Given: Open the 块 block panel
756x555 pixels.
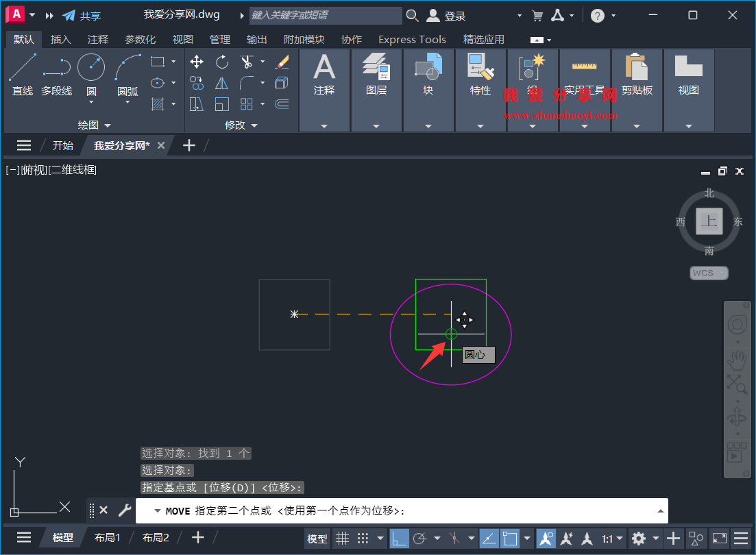Looking at the screenshot, I should point(428,90).
